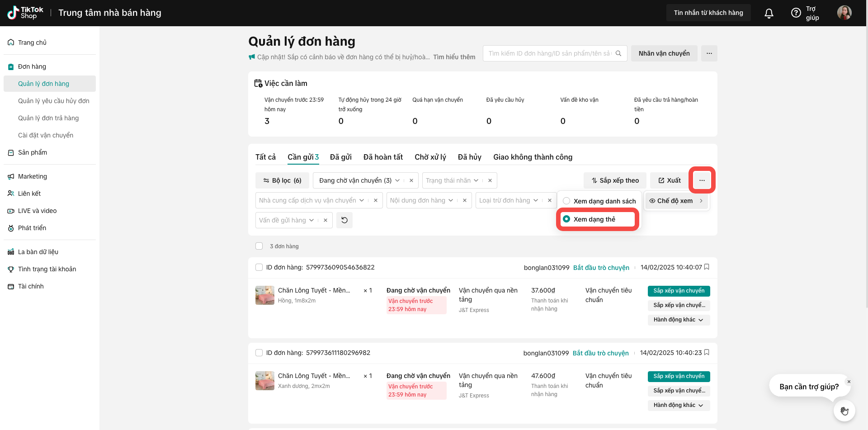Screen dimensions: 868x430
Task: Close the help chat bubble
Action: tap(849, 382)
